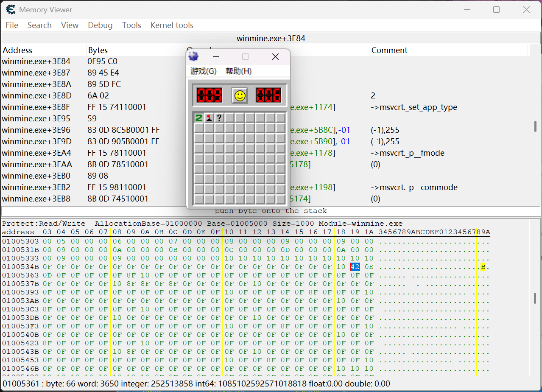Image resolution: width=542 pixels, height=392 pixels.
Task: Click the Cheat Engine icon in title bar
Action: (x=11, y=9)
